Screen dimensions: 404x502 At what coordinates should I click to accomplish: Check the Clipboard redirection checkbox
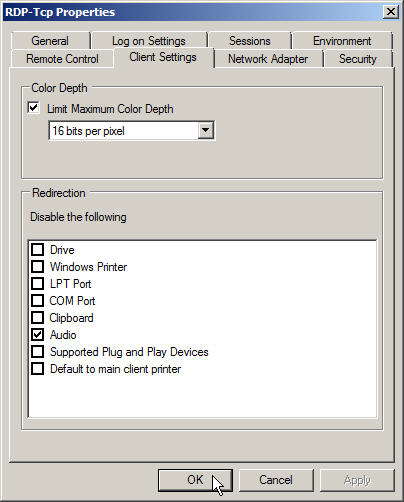38,317
